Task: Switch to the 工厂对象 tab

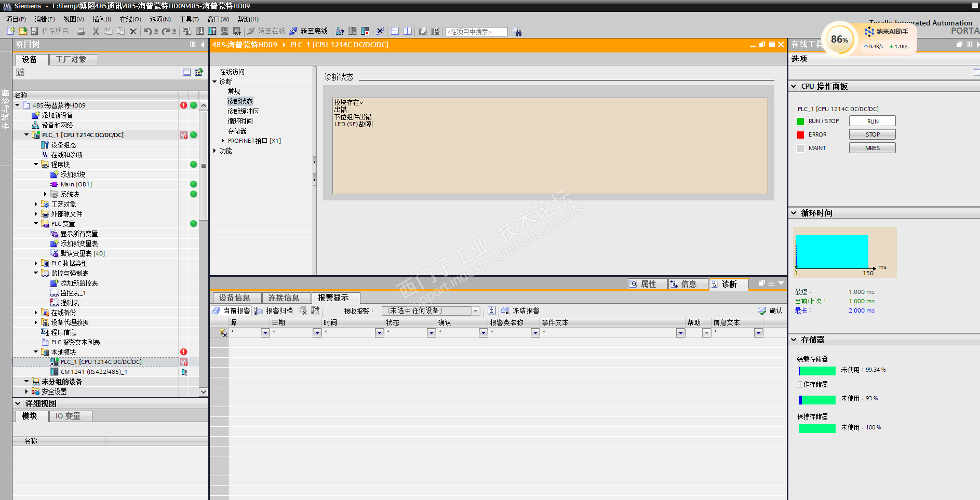Action: [74, 59]
